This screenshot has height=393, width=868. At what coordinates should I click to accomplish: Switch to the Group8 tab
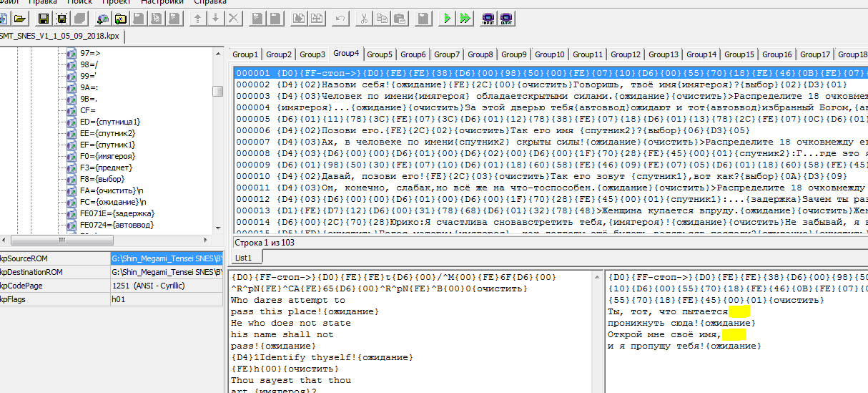point(480,54)
